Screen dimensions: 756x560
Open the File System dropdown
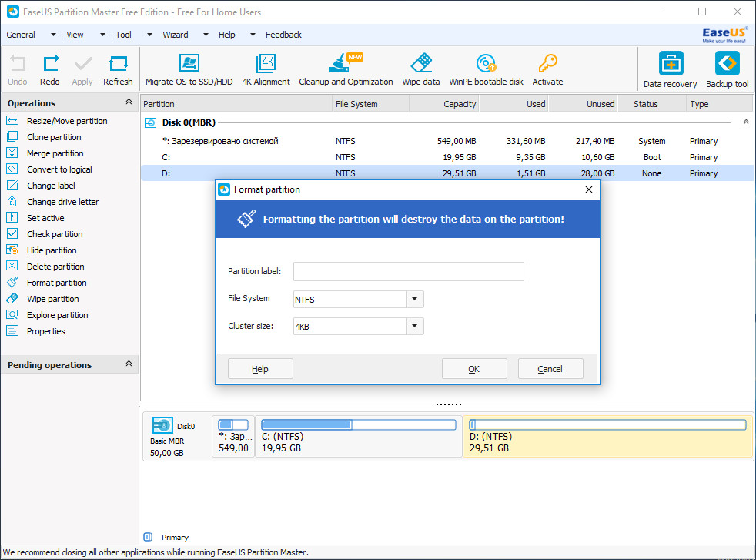(415, 300)
